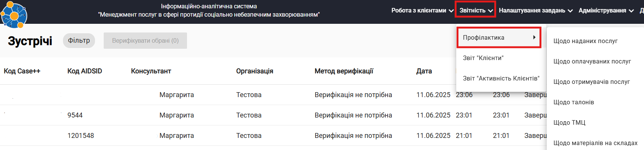
Task: Click the Верифікувати обрані (0) button
Action: pos(145,40)
